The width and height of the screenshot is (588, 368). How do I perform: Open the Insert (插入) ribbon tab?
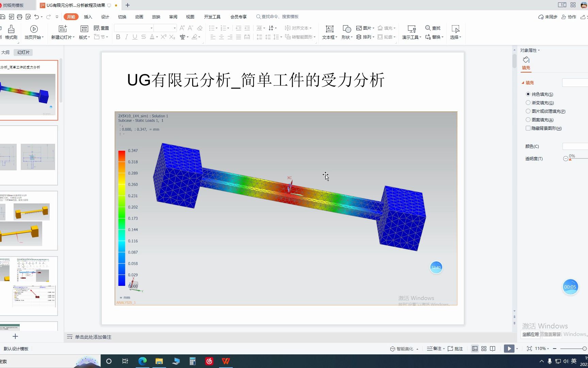click(x=88, y=17)
